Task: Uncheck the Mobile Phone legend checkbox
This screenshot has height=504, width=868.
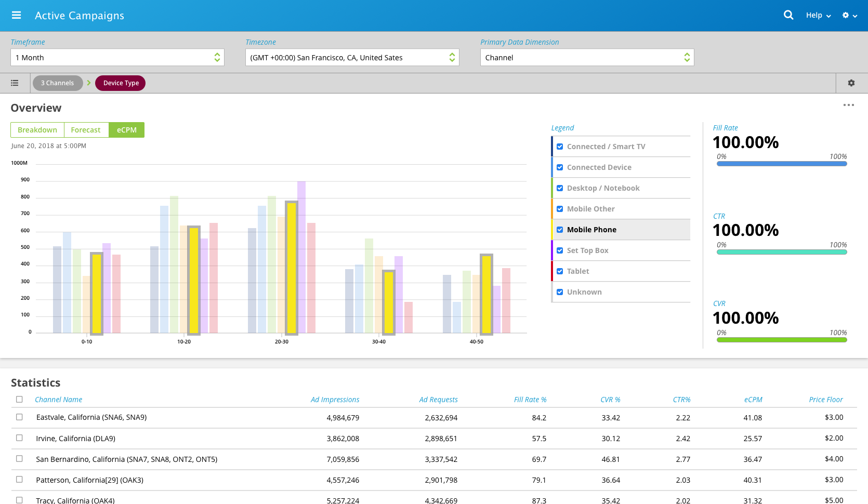Action: point(560,230)
